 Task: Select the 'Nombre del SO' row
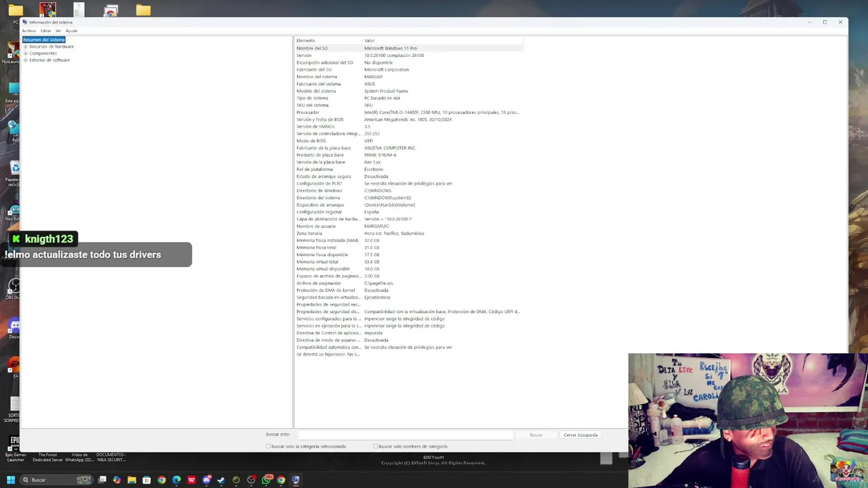[408, 48]
